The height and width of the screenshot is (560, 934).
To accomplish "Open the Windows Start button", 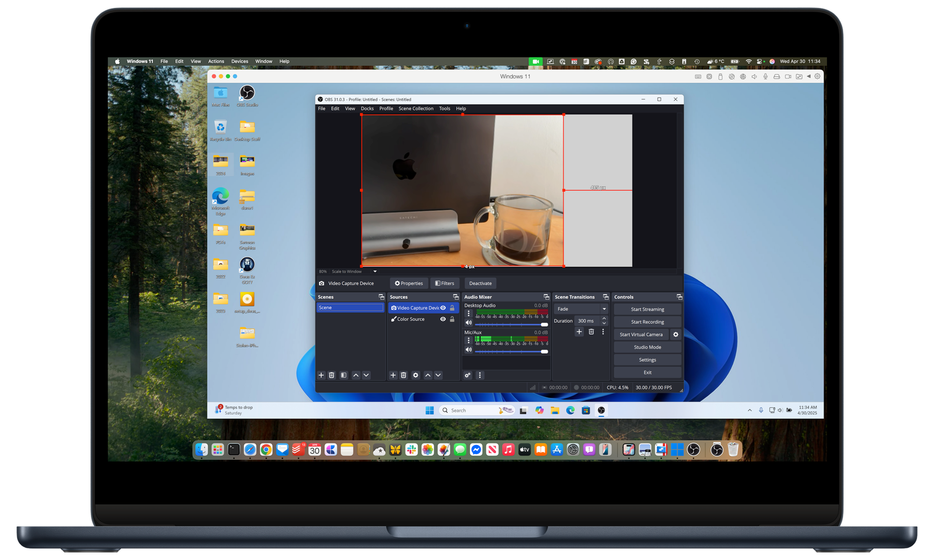I will pyautogui.click(x=430, y=410).
